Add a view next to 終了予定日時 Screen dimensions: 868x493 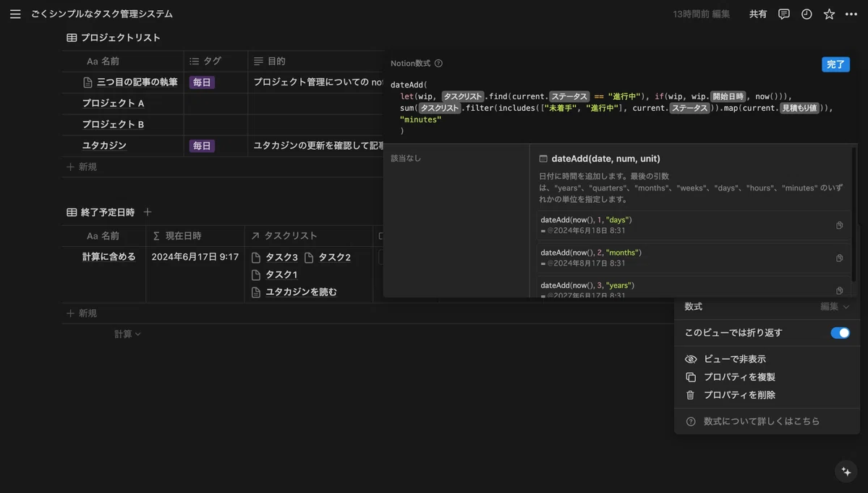(148, 212)
